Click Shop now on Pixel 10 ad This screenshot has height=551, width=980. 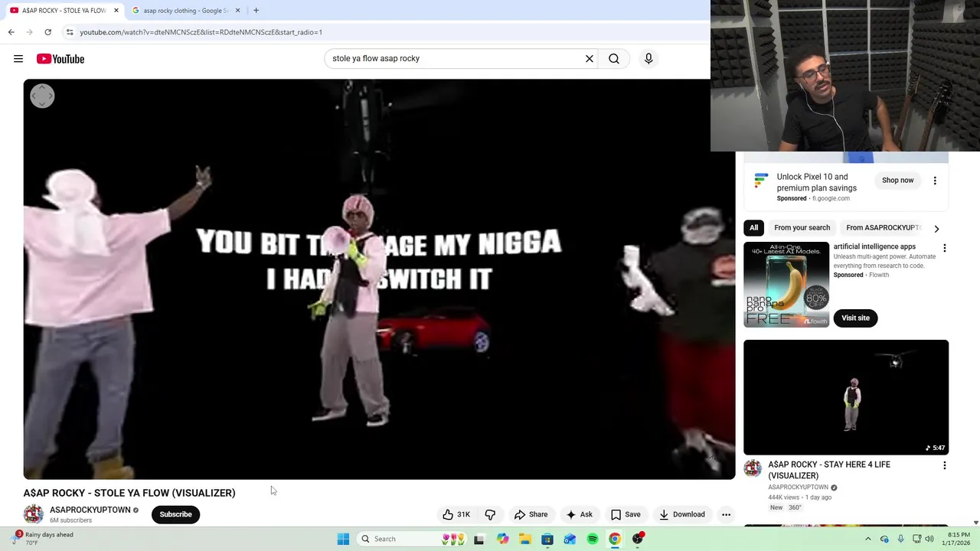point(897,181)
